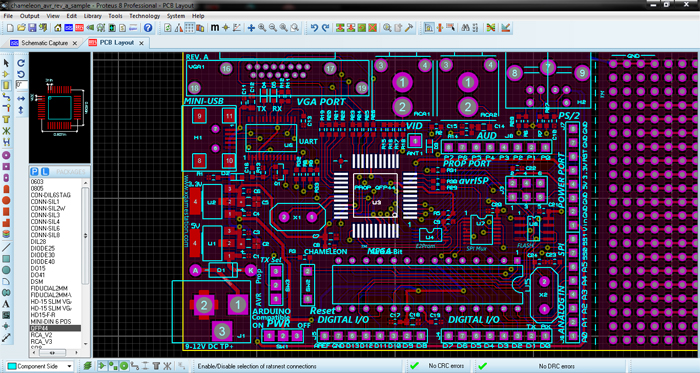Open the Component Side layer dropdown
This screenshot has width=700, height=373.
[40, 366]
